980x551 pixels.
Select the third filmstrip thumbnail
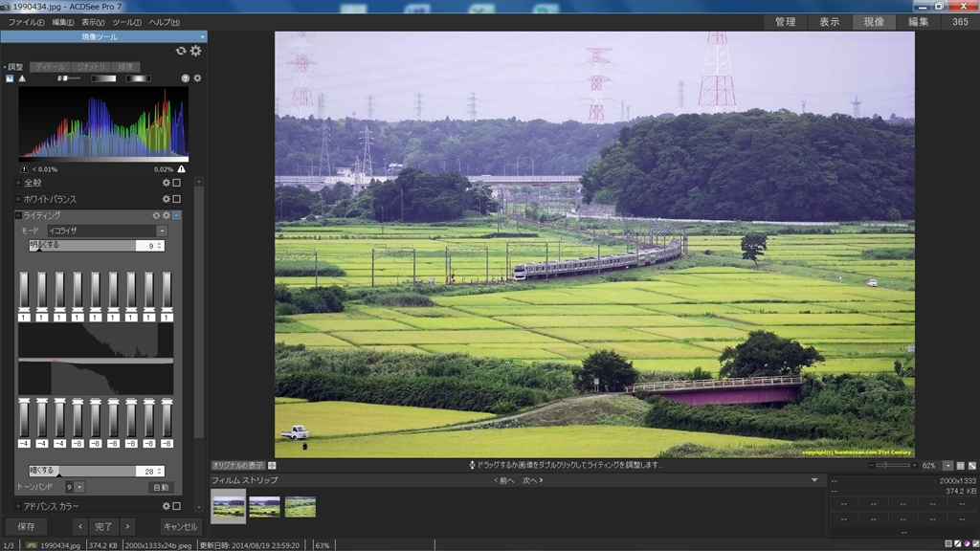click(x=300, y=507)
